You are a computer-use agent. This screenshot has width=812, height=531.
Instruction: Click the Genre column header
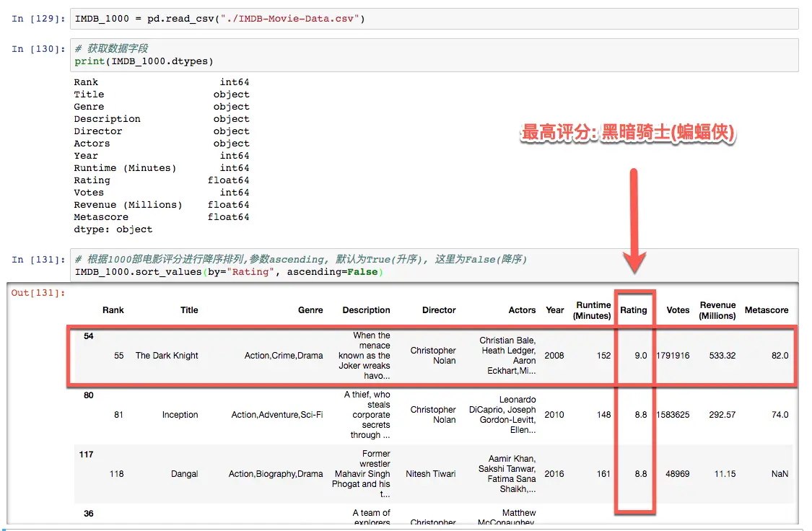tap(310, 310)
